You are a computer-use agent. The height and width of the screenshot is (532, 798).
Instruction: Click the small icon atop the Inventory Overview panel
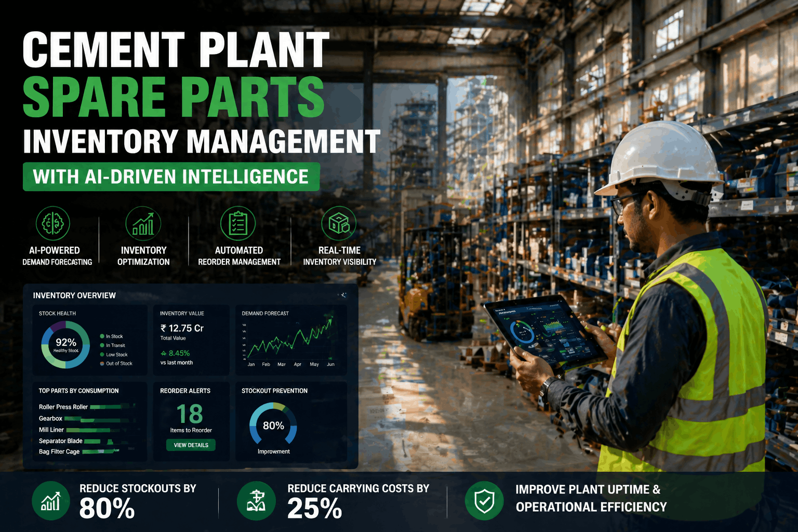[x=344, y=295]
